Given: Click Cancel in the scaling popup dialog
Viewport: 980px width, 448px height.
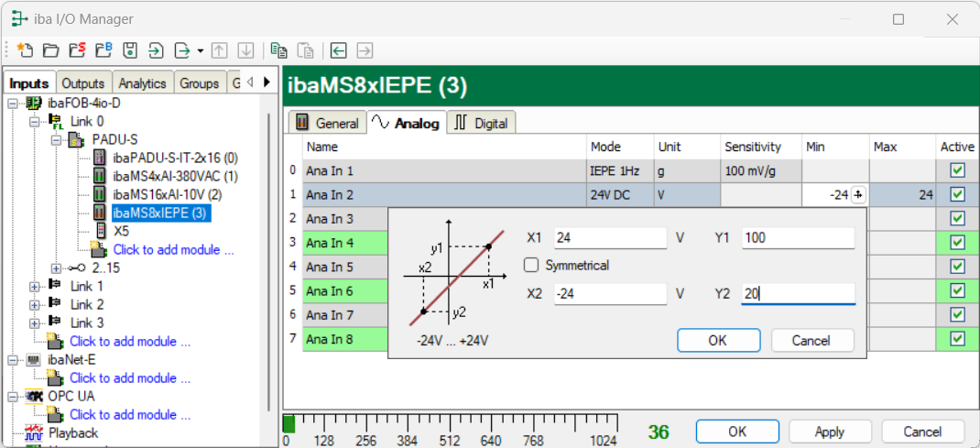Looking at the screenshot, I should pyautogui.click(x=811, y=341).
